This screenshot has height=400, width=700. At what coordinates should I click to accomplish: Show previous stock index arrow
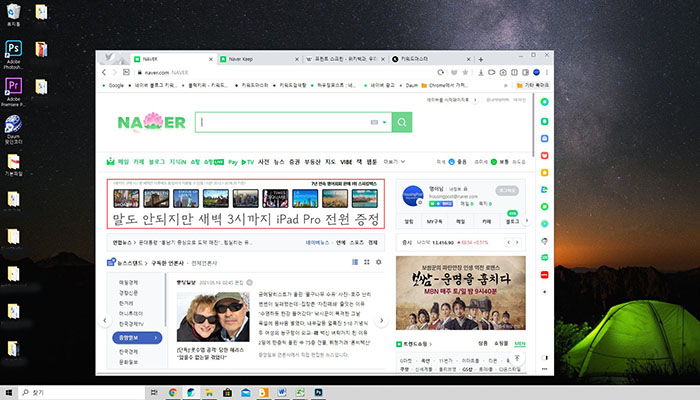coord(508,242)
